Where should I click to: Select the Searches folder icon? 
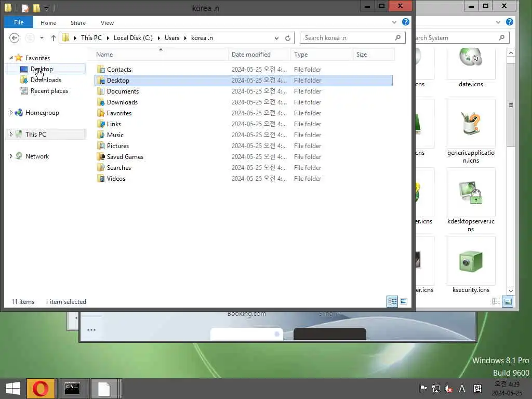tap(101, 168)
